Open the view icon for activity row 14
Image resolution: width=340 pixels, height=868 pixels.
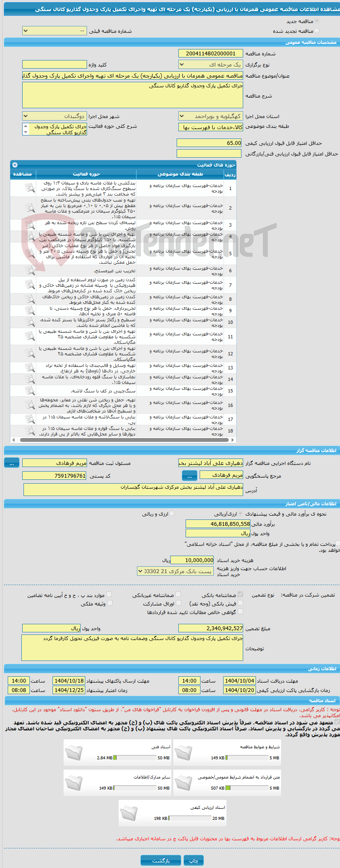pyautogui.click(x=29, y=379)
